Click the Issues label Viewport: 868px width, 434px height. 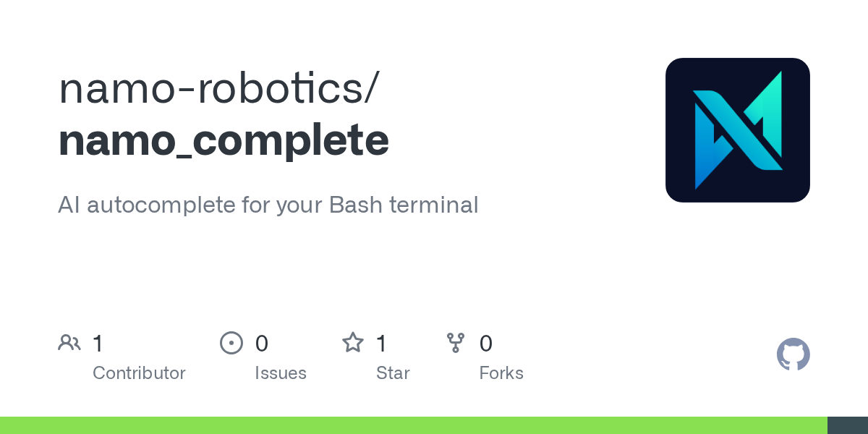[x=281, y=373]
